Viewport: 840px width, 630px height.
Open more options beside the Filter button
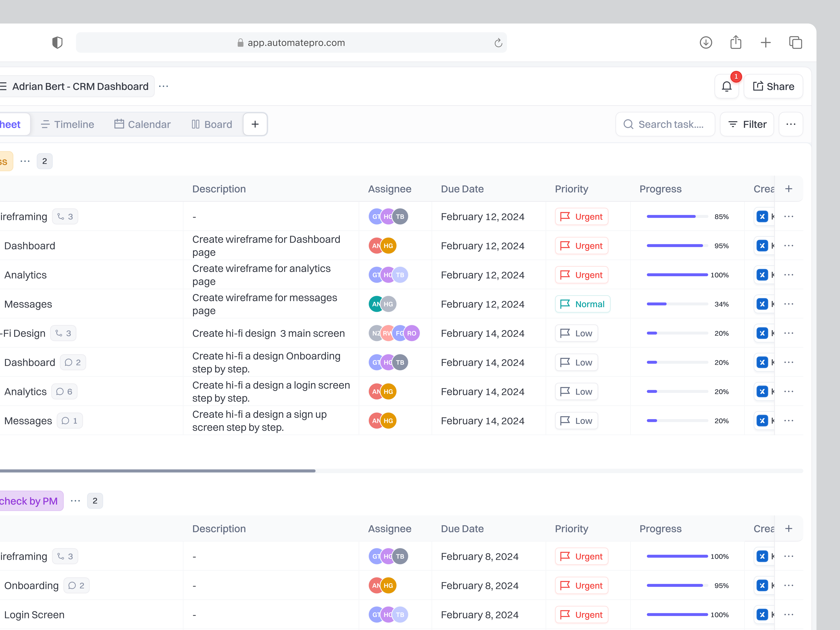pos(791,124)
